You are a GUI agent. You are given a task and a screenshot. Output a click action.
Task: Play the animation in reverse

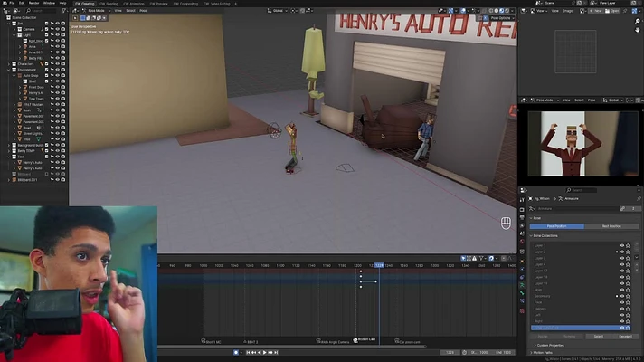pos(260,352)
